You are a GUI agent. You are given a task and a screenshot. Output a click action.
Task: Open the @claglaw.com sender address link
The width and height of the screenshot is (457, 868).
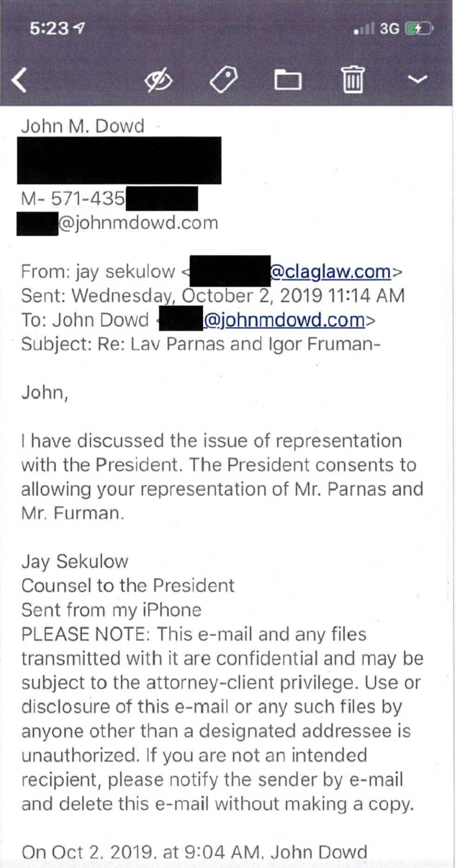[331, 273]
